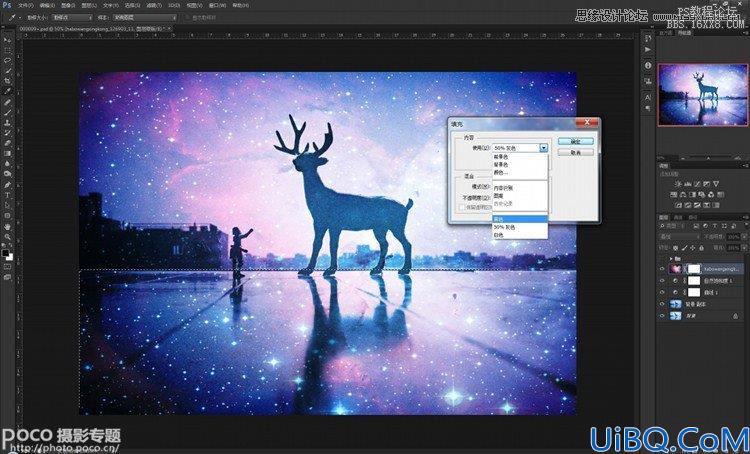Click the background color swatch

[x=10, y=257]
